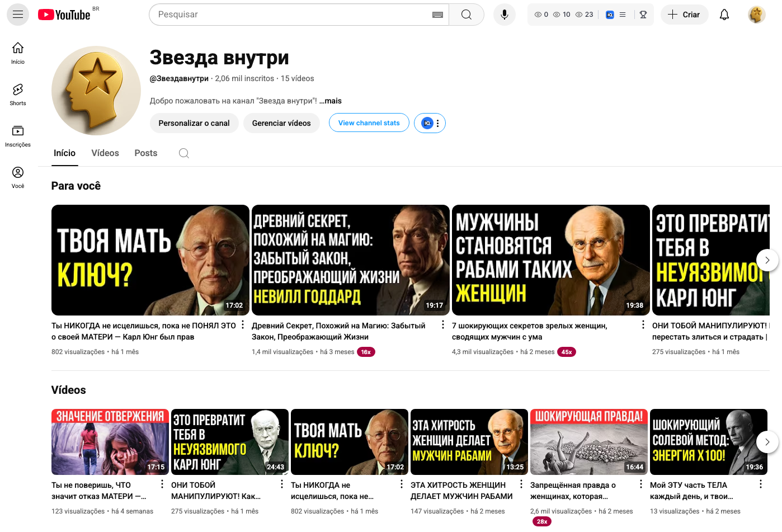Click the trophy icon in extension toolbar
The height and width of the screenshot is (532, 782).
[643, 15]
